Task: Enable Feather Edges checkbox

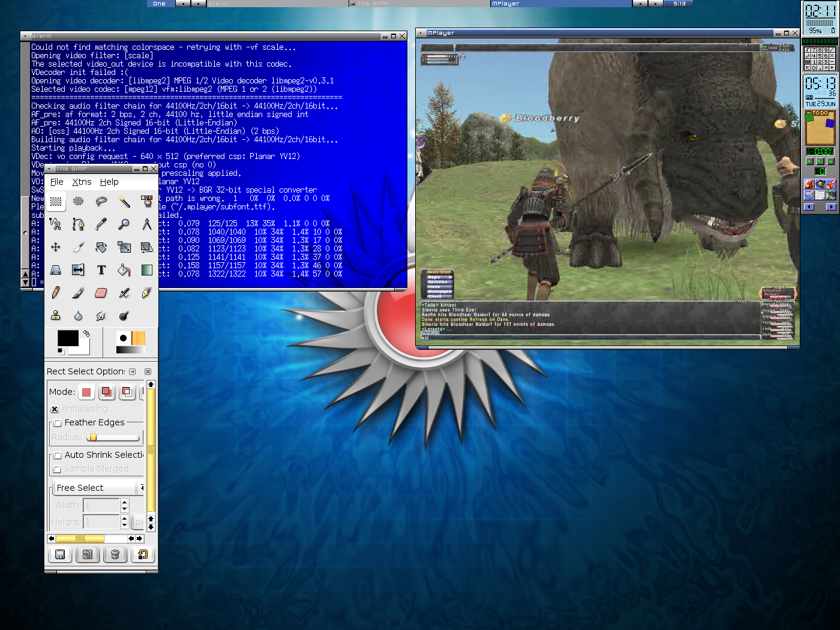Action: click(x=58, y=423)
